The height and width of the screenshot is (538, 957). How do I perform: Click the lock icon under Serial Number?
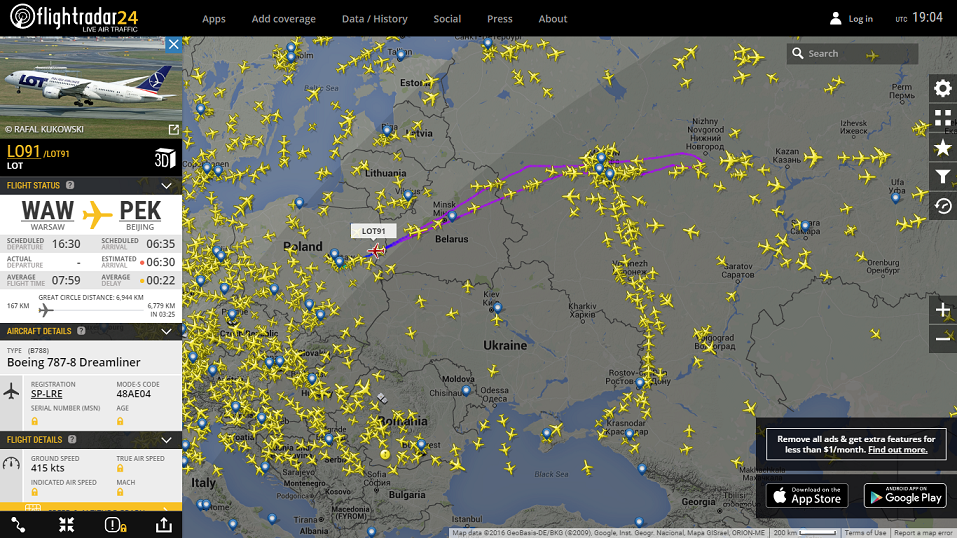click(35, 421)
